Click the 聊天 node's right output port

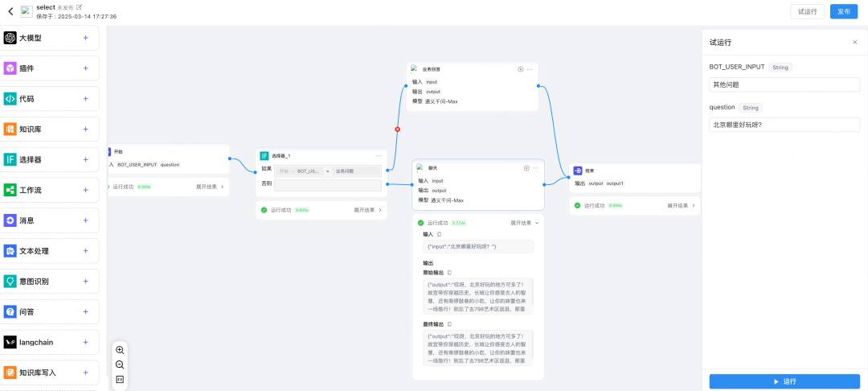point(545,184)
